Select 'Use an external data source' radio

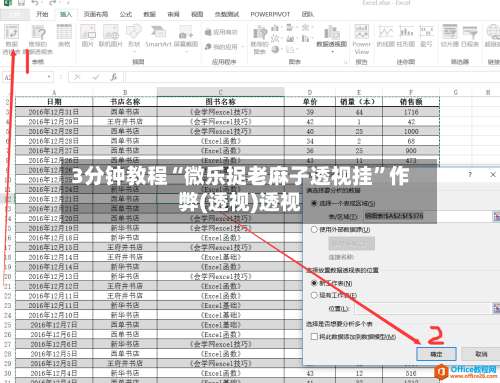click(x=314, y=229)
